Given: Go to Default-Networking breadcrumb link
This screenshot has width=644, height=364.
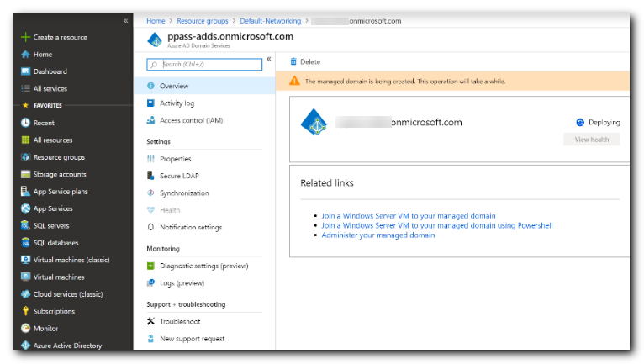Looking at the screenshot, I should pyautogui.click(x=270, y=20).
